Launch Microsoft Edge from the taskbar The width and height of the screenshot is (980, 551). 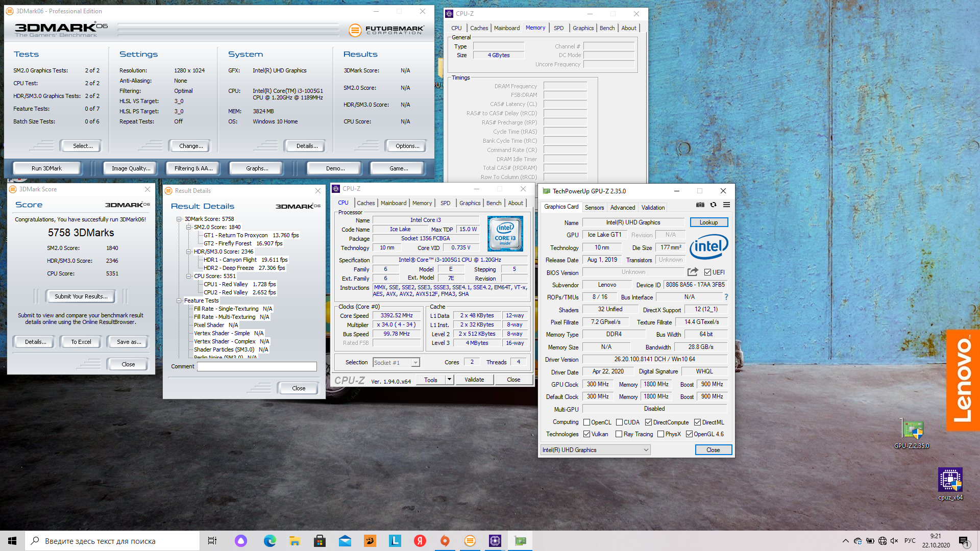(269, 541)
